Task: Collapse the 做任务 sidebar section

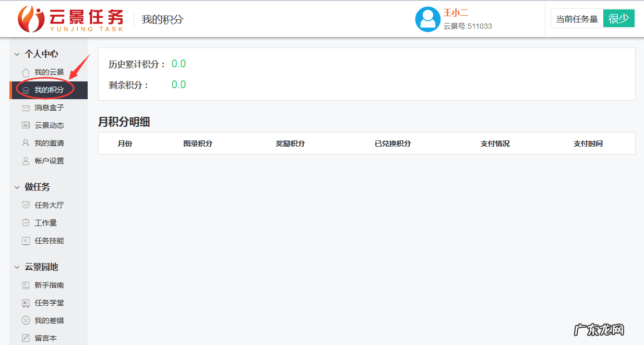Action: click(x=17, y=187)
